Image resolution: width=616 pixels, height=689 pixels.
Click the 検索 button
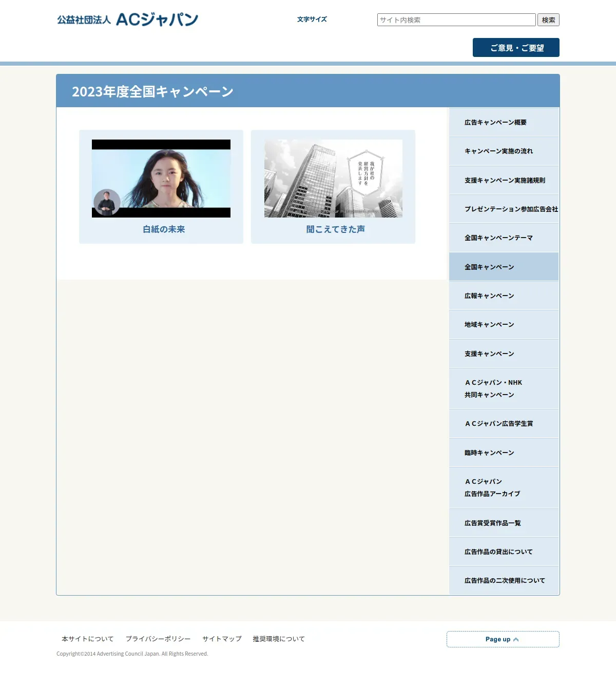[548, 20]
